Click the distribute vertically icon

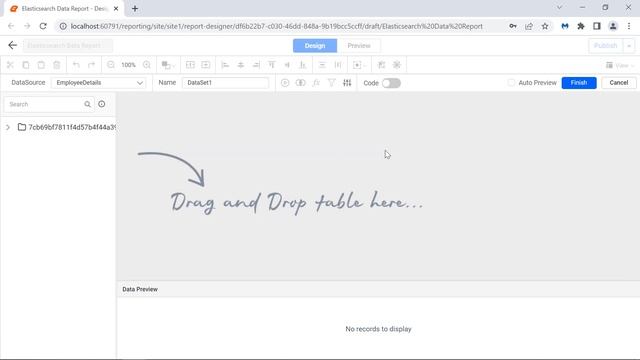[322, 65]
